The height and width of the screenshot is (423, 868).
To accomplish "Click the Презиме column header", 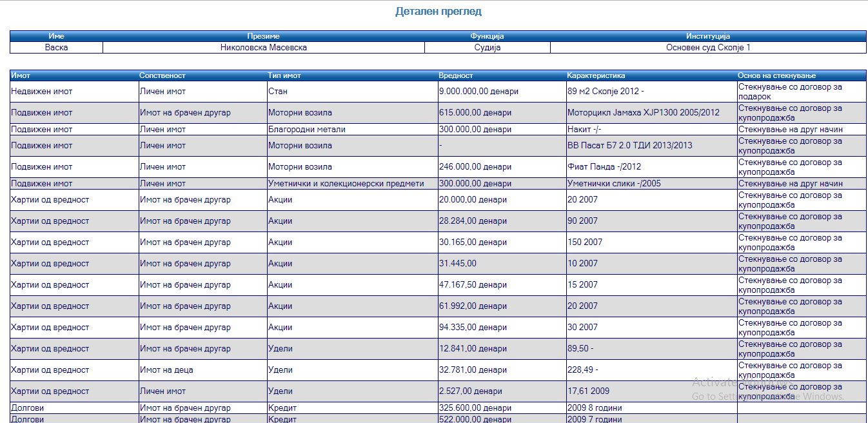I will (263, 36).
